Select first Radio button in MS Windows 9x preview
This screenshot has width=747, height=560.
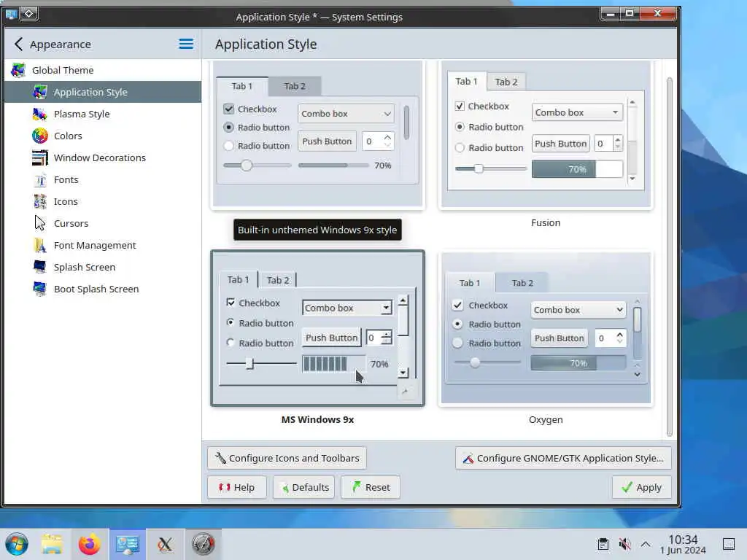coord(231,323)
